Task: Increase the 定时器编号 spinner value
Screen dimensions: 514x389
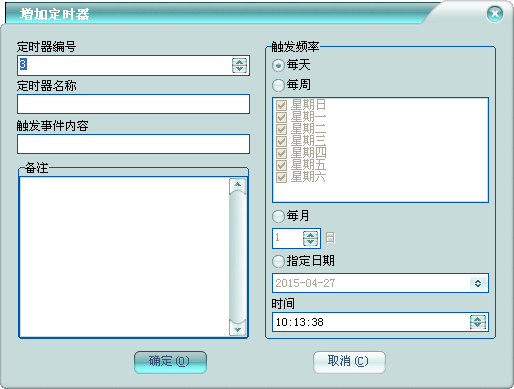Action: click(x=239, y=62)
